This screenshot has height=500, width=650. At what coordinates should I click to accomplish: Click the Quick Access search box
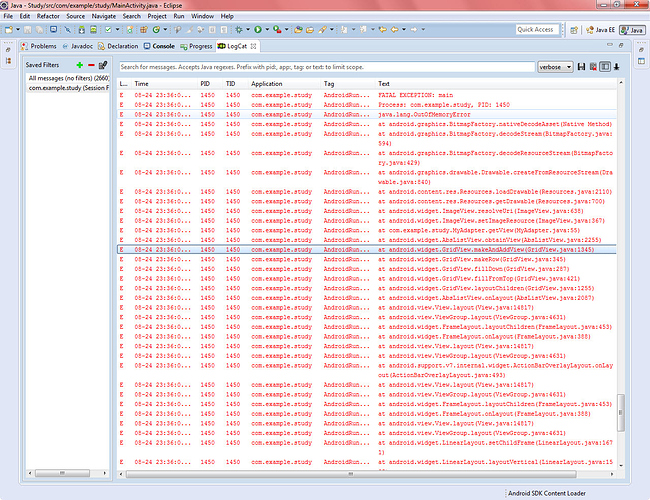(x=537, y=30)
